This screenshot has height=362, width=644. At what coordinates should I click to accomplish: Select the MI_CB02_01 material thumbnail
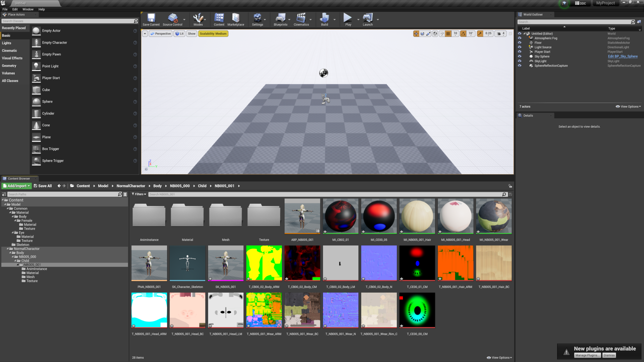340,216
